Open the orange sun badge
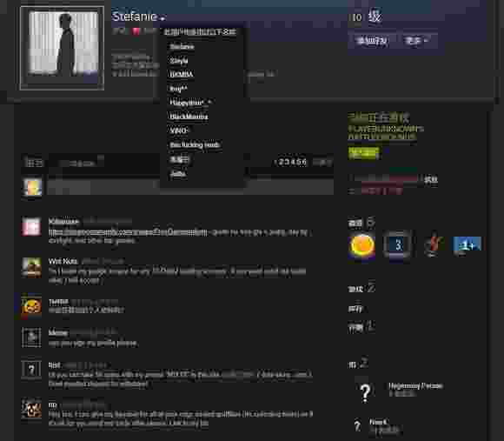This screenshot has width=504, height=441. 362,245
